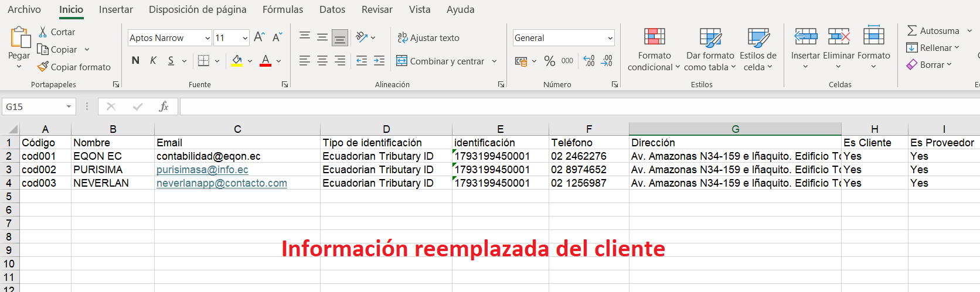Image resolution: width=980 pixels, height=292 pixels.
Task: Align text left
Action: pos(305,61)
